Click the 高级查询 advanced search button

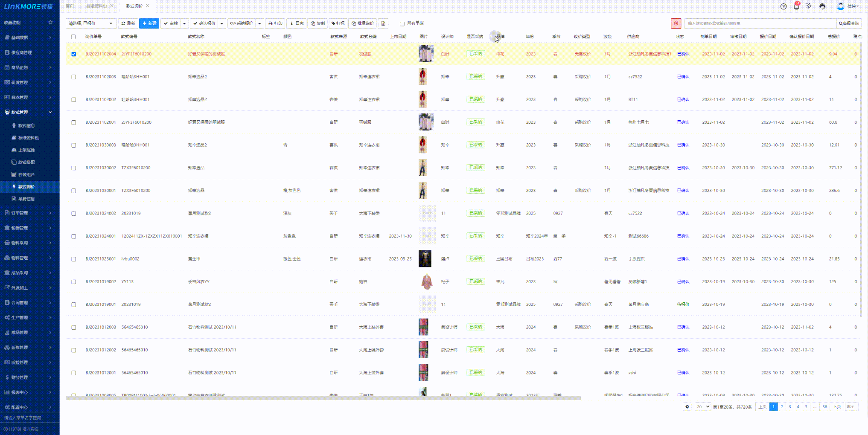point(849,23)
